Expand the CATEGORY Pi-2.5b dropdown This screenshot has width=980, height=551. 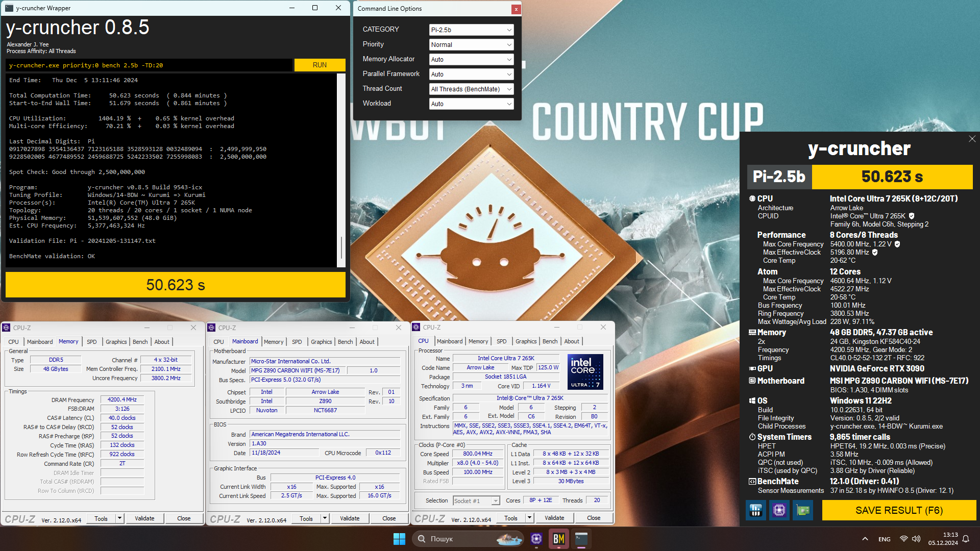coord(471,30)
